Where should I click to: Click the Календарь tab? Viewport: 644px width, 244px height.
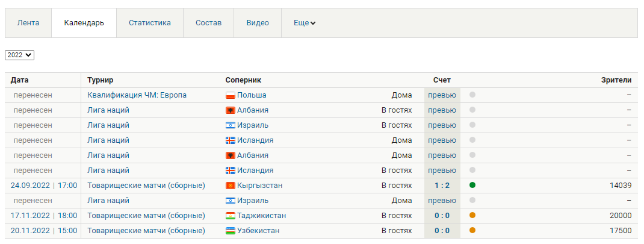(x=84, y=23)
